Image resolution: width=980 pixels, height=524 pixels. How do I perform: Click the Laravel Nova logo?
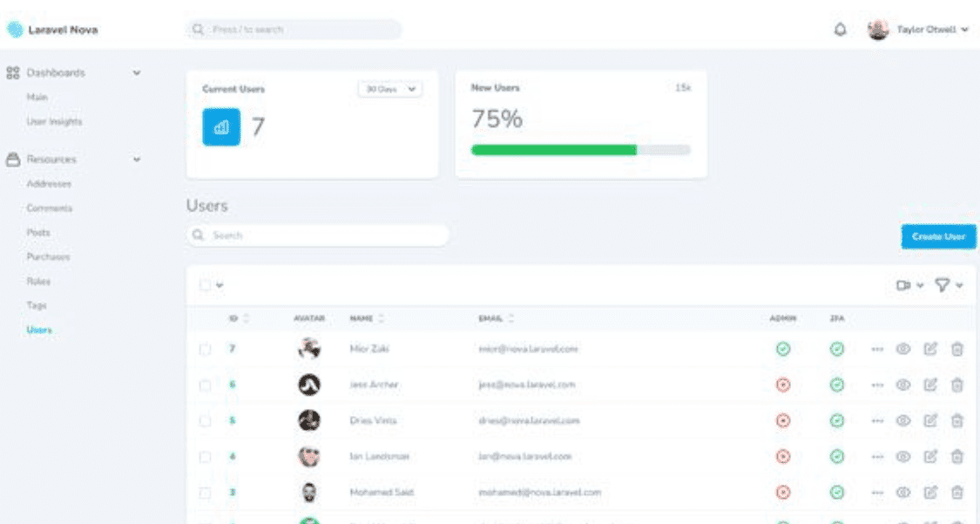(x=53, y=30)
